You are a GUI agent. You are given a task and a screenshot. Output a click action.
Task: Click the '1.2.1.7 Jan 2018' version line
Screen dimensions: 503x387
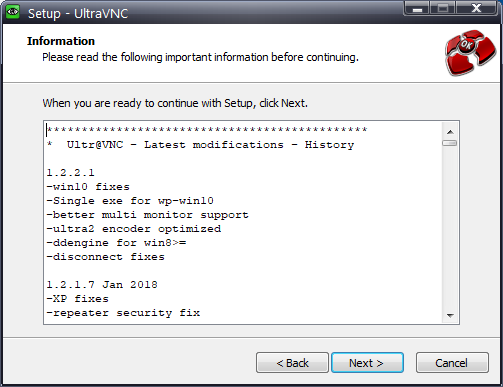coord(102,285)
